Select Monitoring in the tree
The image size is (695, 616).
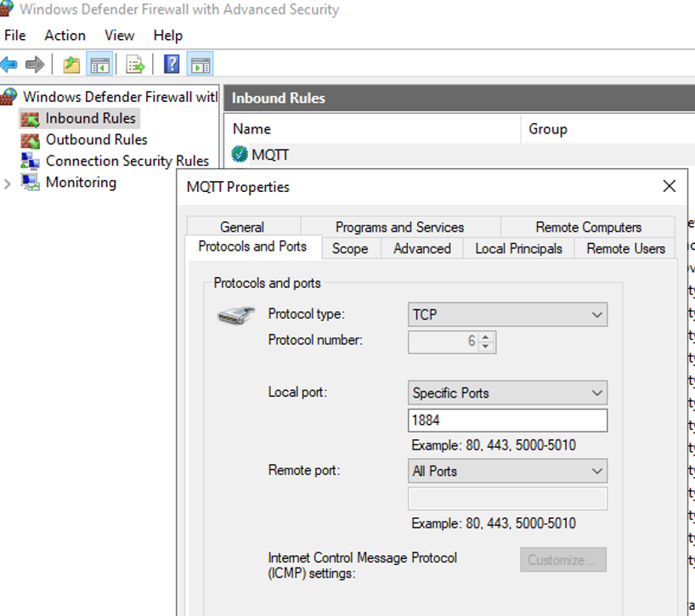81,183
